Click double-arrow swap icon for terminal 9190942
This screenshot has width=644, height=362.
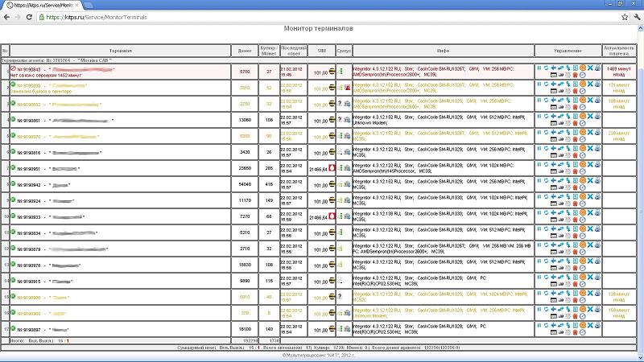point(560,180)
